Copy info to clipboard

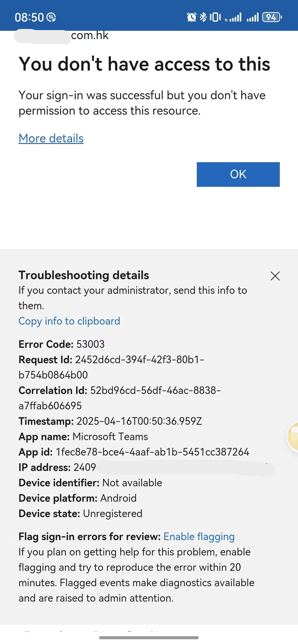(x=69, y=321)
